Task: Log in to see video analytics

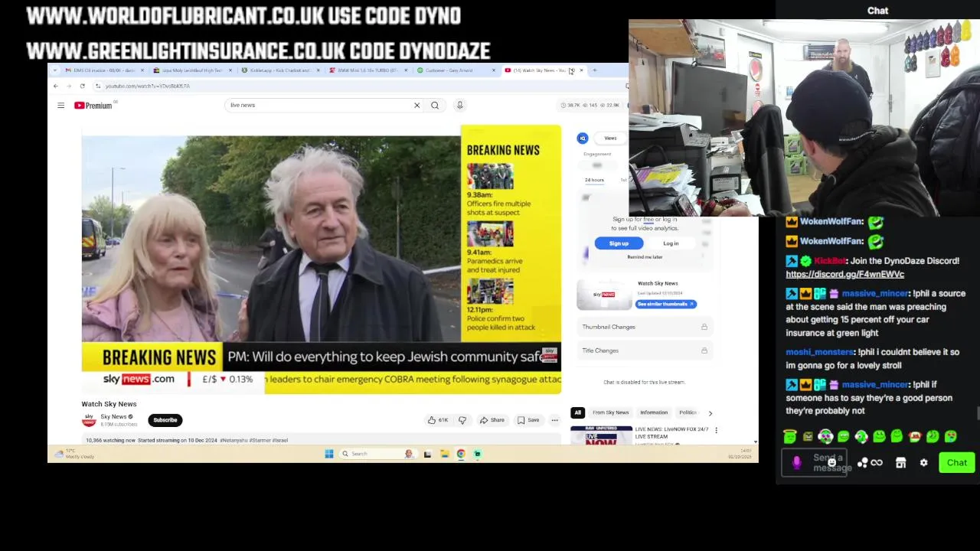Action: (671, 243)
